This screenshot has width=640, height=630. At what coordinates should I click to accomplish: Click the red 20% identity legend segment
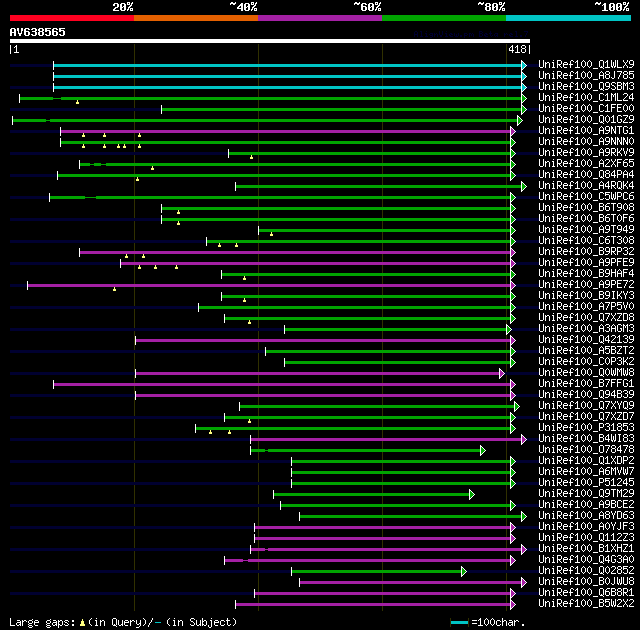[x=72, y=18]
